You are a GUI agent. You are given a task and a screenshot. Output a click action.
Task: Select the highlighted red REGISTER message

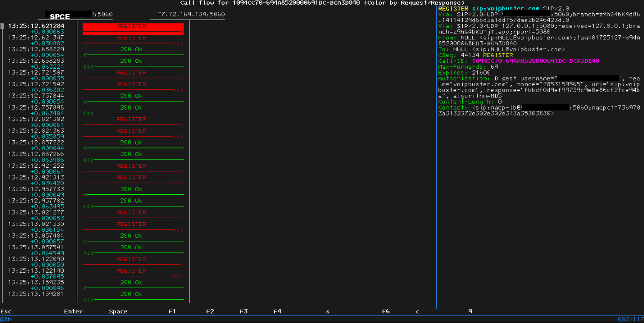coord(133,27)
